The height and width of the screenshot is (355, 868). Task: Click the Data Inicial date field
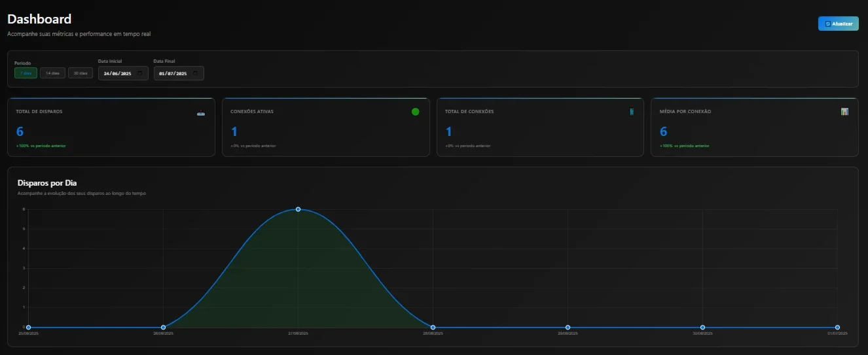tap(123, 73)
